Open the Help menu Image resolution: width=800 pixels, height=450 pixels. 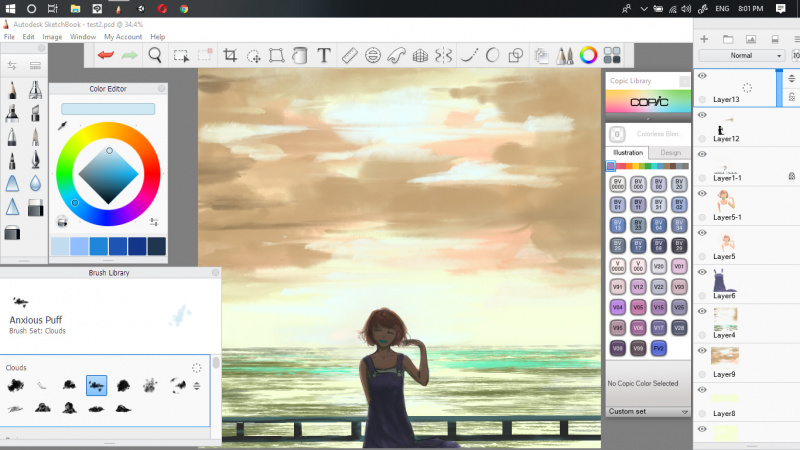(x=158, y=37)
